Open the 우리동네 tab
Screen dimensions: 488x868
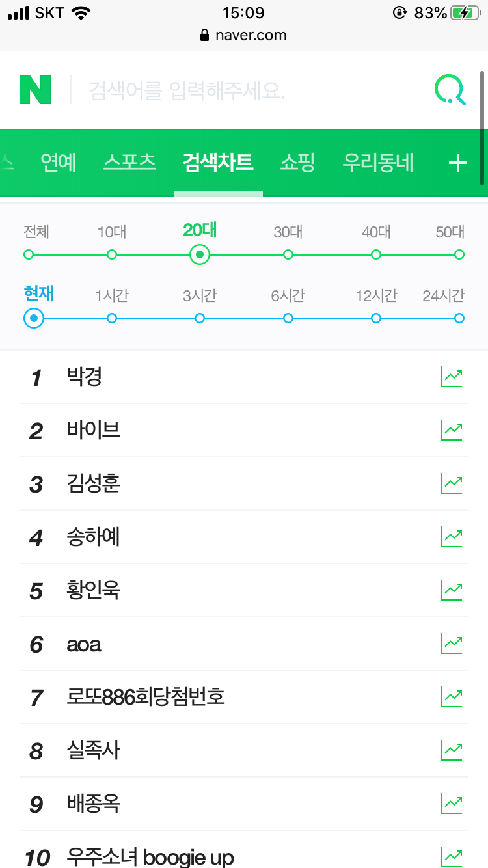pyautogui.click(x=378, y=163)
